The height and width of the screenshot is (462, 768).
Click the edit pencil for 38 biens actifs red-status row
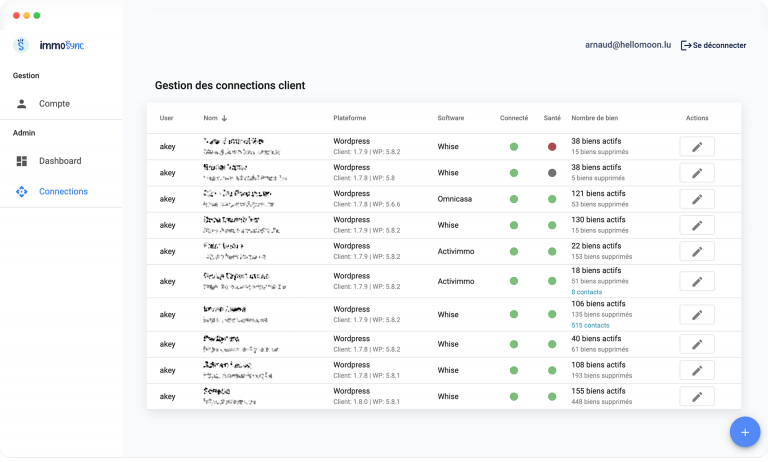tap(697, 147)
